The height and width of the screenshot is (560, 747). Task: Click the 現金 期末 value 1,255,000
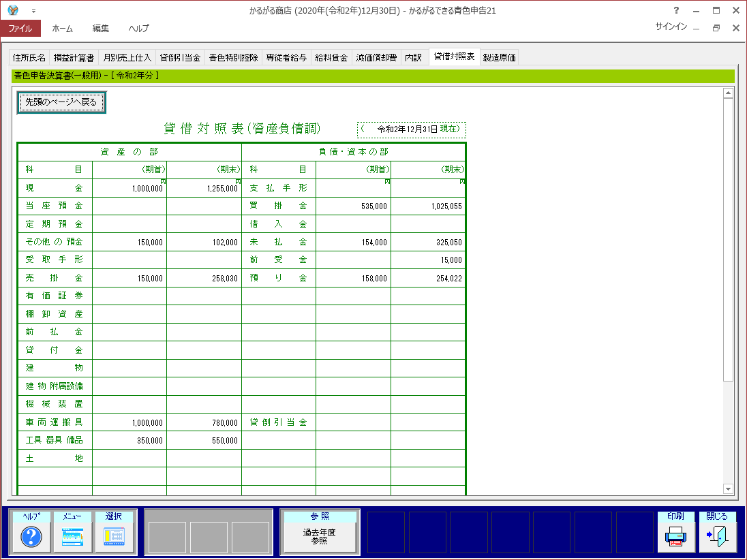[x=222, y=189]
